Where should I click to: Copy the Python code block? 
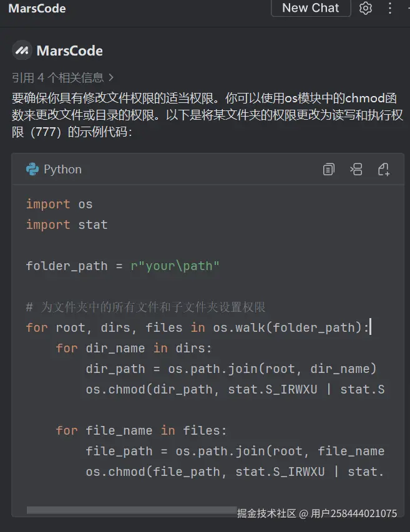point(328,169)
